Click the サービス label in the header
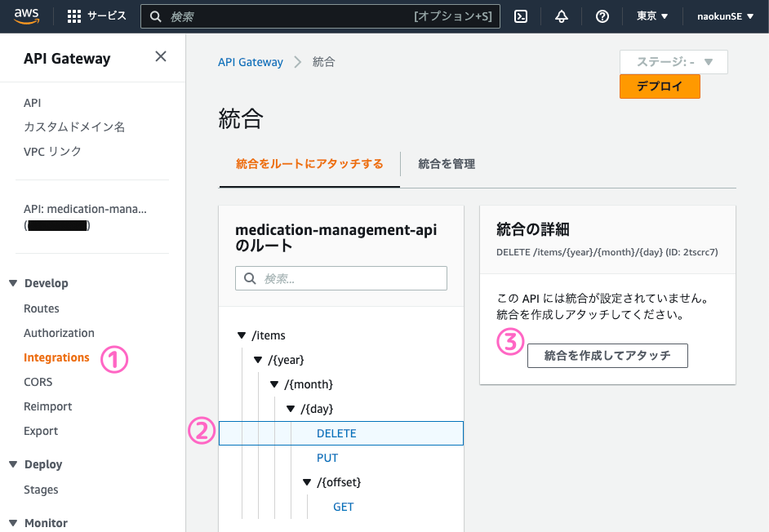Screen dimensions: 769x532 pos(107,16)
